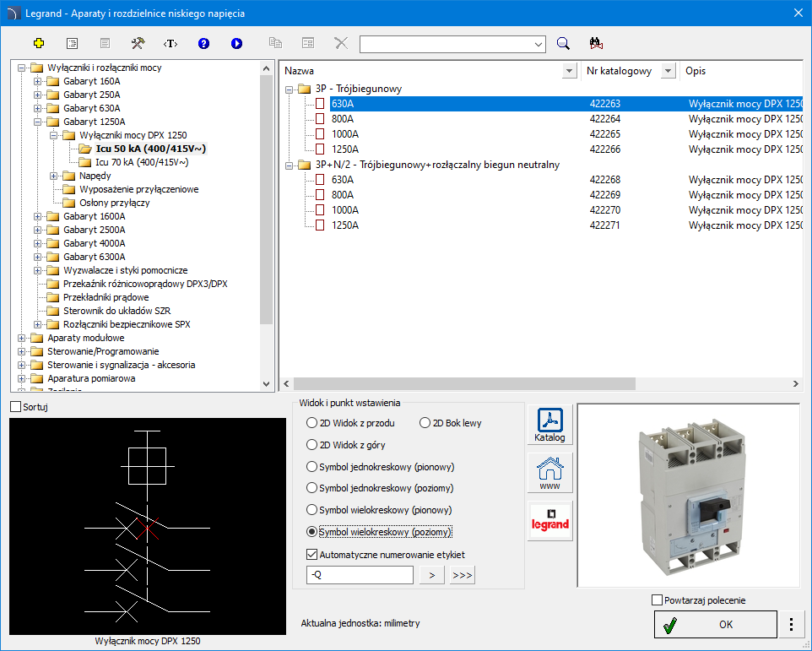Select Osłony przyłączy tree item
Image resolution: width=812 pixels, height=651 pixels.
click(115, 203)
